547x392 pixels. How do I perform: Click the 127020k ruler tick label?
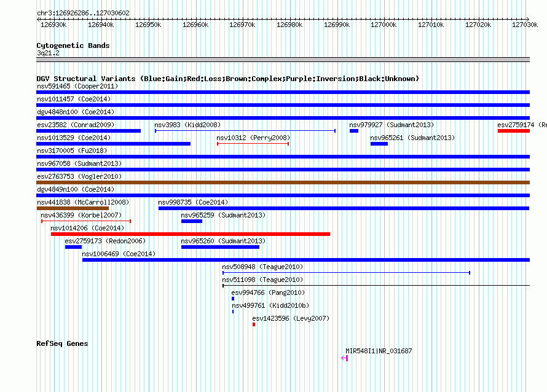(478, 25)
